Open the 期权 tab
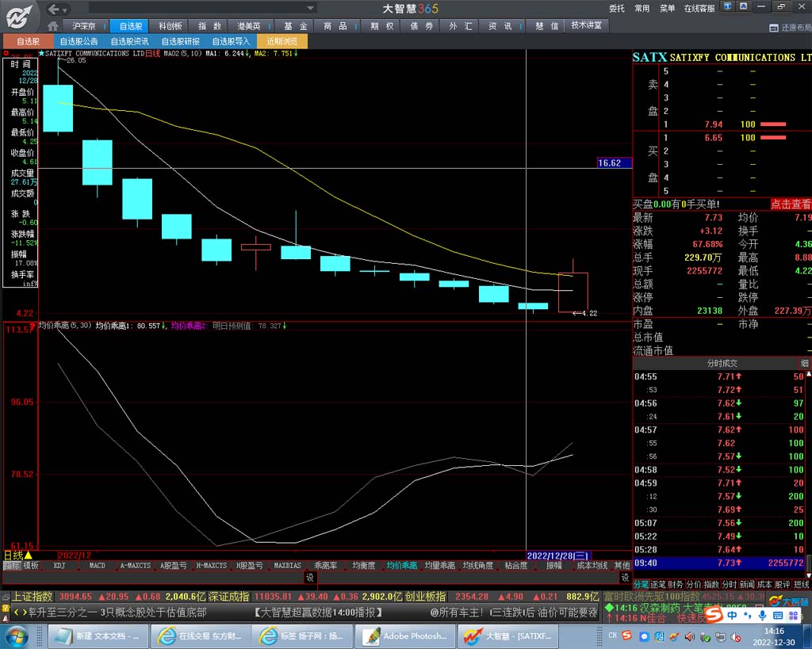812x649 pixels. coord(382,26)
